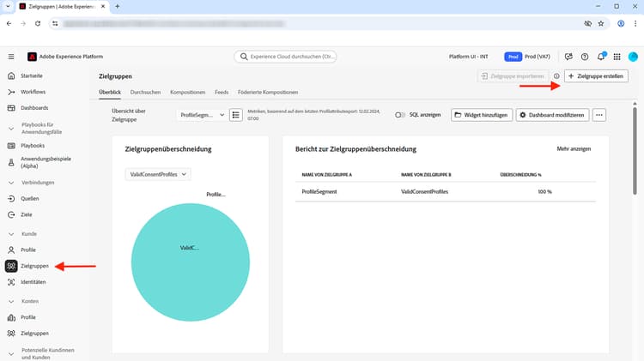Open the app switcher grid
Image resolution: width=644 pixels, height=361 pixels.
tap(617, 57)
